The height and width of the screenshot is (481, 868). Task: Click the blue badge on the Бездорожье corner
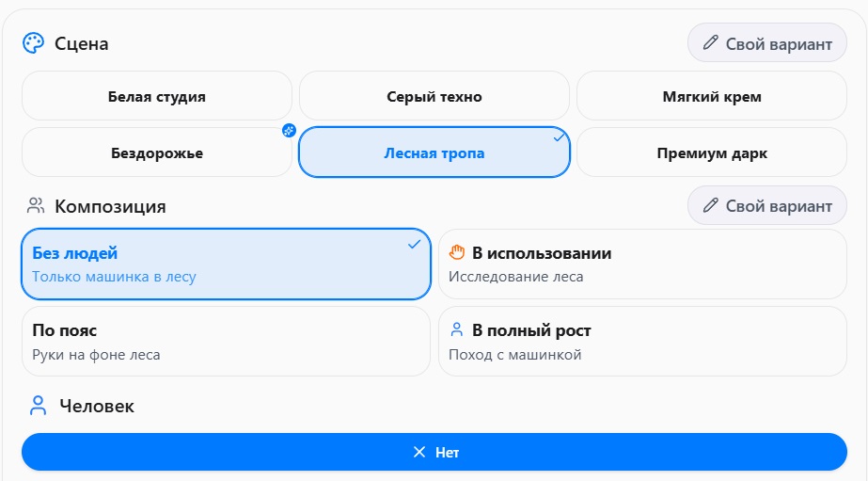pos(289,131)
